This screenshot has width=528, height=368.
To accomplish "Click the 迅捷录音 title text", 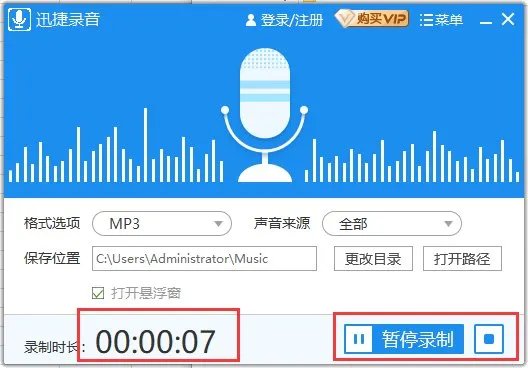I will (x=68, y=20).
